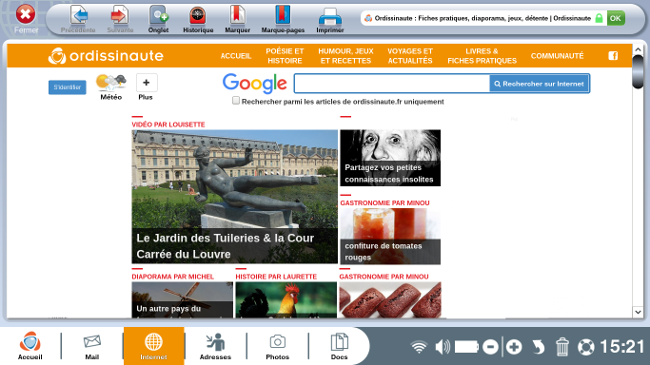Click inside the Google search field
The width and height of the screenshot is (650, 365).
(x=392, y=84)
